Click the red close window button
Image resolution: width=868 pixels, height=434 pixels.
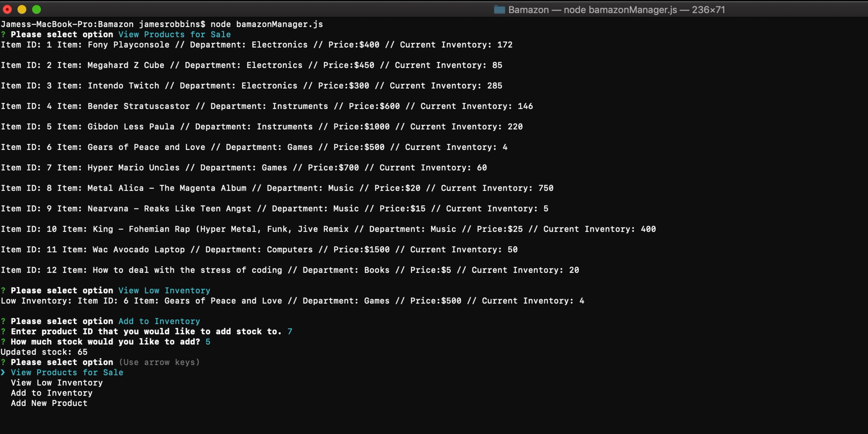7,10
